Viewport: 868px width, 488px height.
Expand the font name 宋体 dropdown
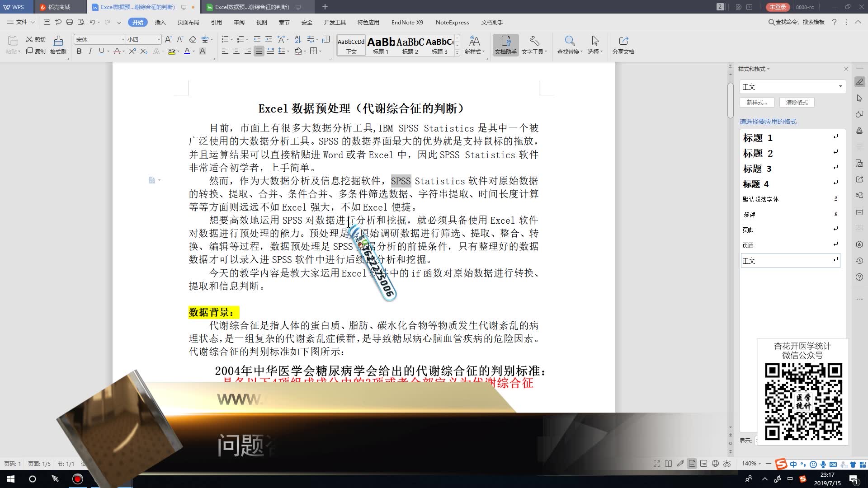[x=123, y=40]
